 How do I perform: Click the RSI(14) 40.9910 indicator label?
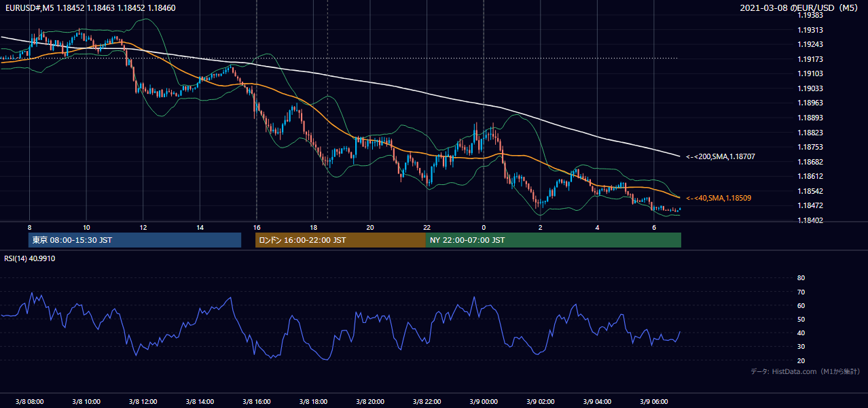(x=30, y=258)
